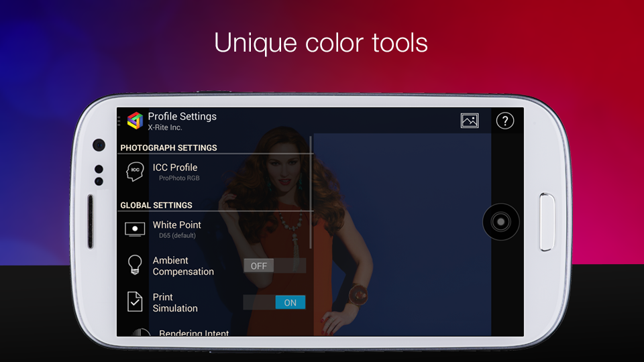
Task: Tap the ICC head profile icon
Action: [135, 172]
